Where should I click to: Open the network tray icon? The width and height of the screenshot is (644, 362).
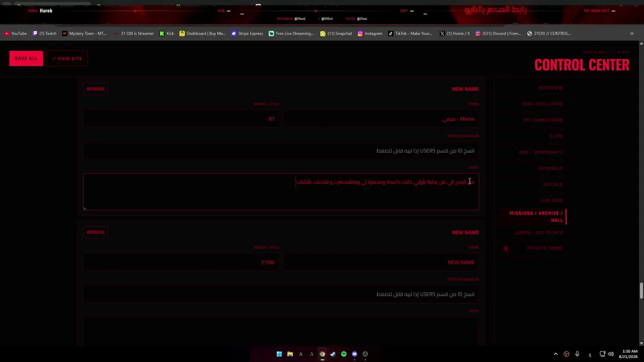(602, 354)
